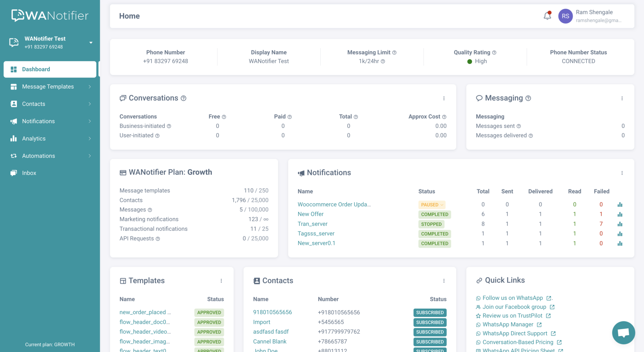Open Inbox from the sidebar

click(x=29, y=173)
